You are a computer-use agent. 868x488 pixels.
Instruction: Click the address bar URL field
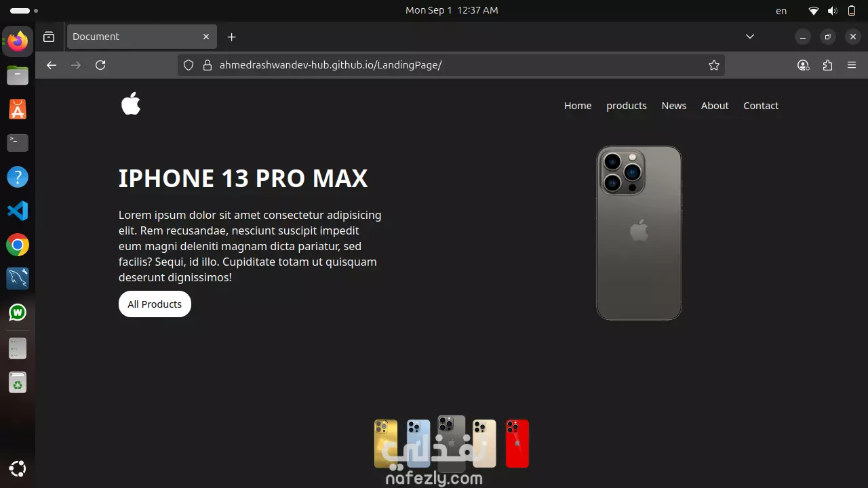click(x=451, y=65)
